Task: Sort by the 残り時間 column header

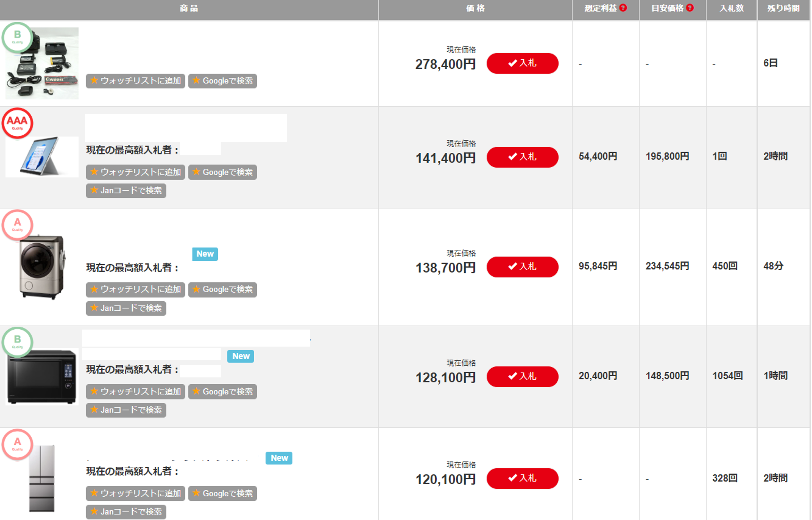Action: (x=783, y=9)
